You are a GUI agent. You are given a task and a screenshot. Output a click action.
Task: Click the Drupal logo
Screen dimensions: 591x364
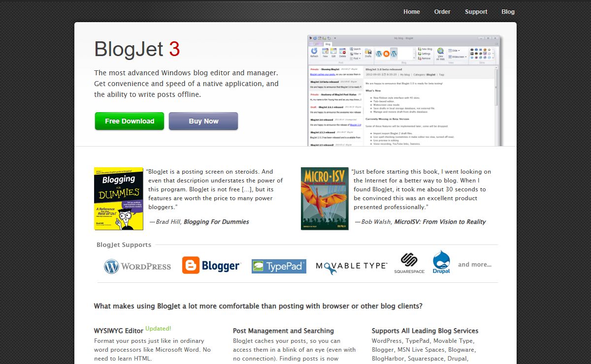point(441,262)
